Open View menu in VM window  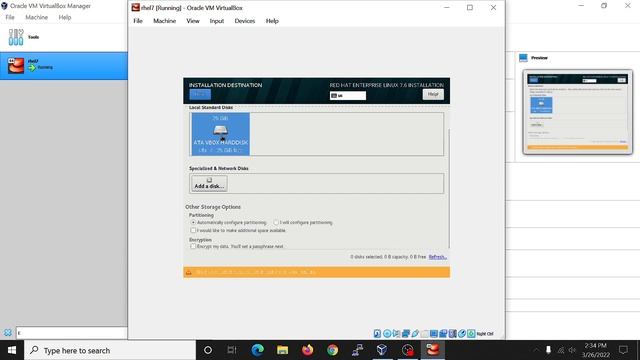193,21
